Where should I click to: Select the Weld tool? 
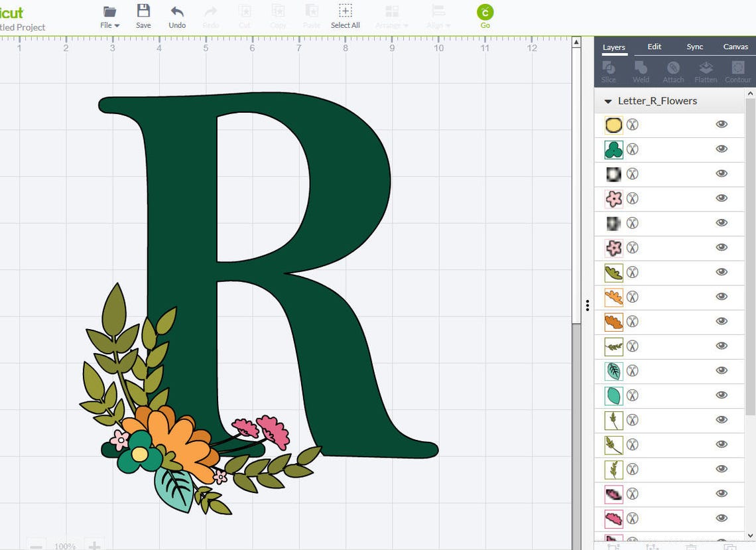(x=641, y=70)
